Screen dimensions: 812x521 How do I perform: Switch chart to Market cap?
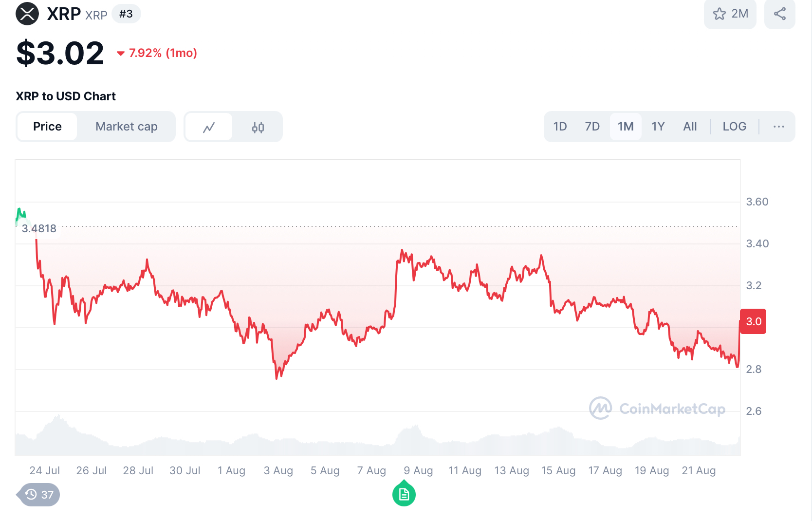pyautogui.click(x=127, y=127)
